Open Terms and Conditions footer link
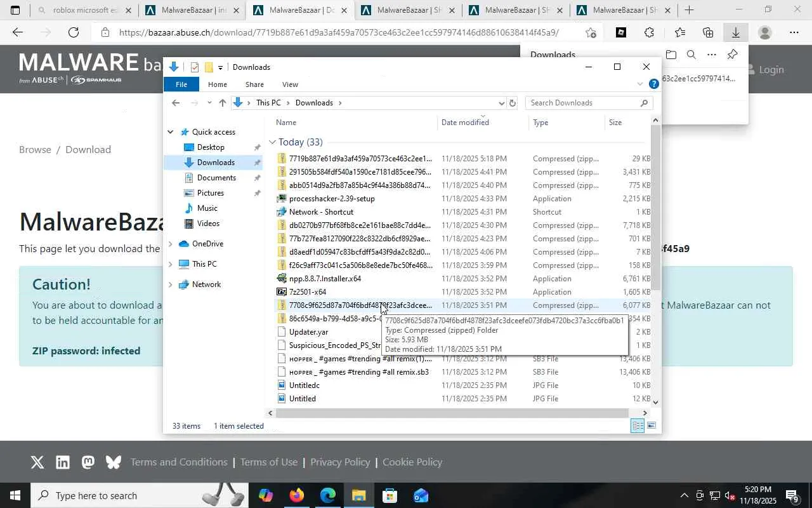This screenshot has height=508, width=812. pyautogui.click(x=179, y=462)
